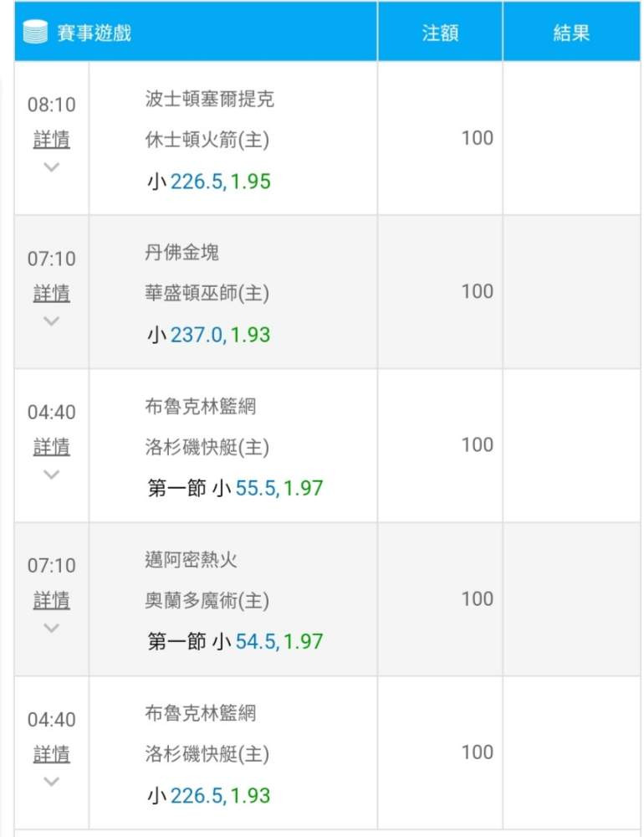Select the 小 226.5,1.95 odds text

[209, 182]
